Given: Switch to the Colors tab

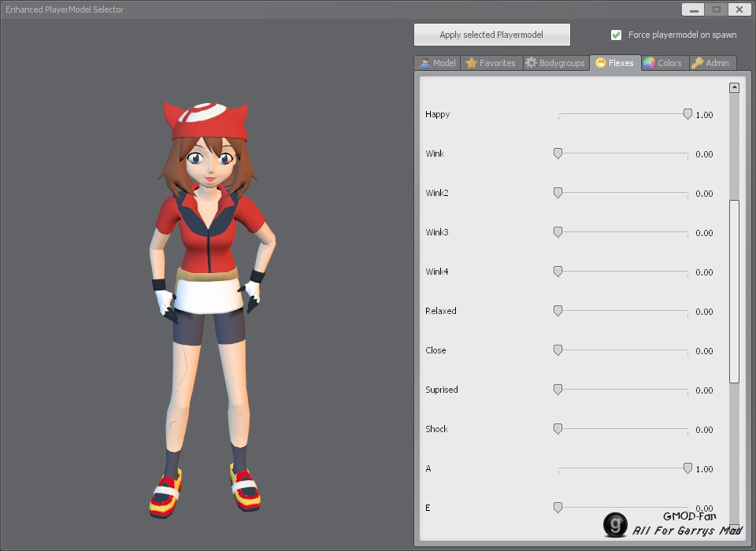Looking at the screenshot, I should [665, 63].
